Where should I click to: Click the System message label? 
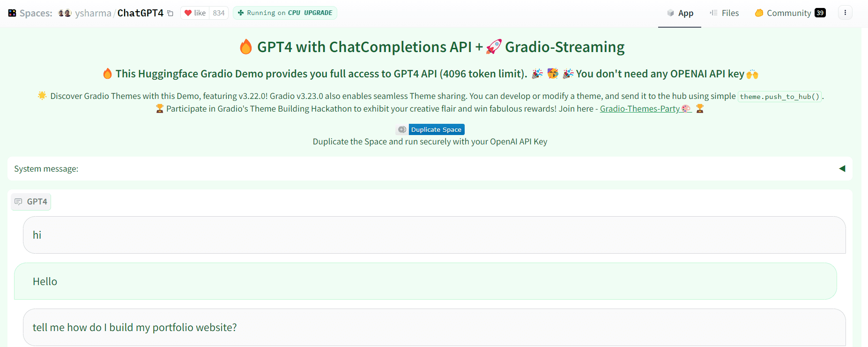tap(46, 169)
